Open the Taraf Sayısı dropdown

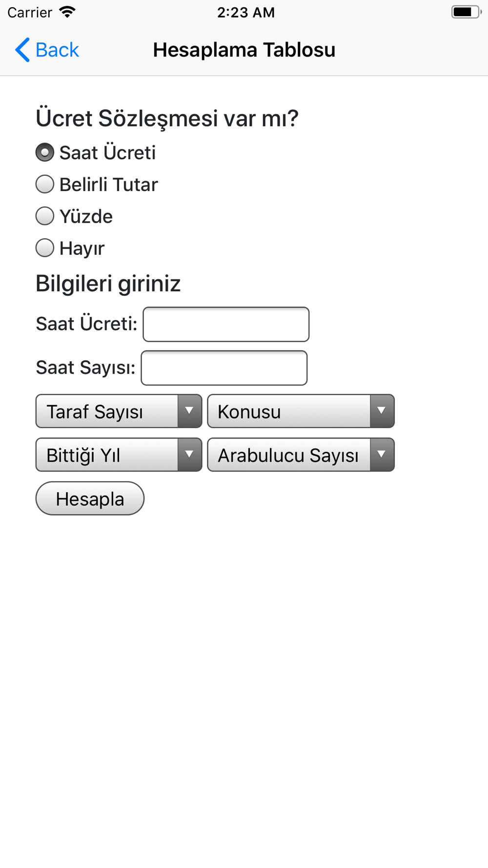pyautogui.click(x=119, y=411)
